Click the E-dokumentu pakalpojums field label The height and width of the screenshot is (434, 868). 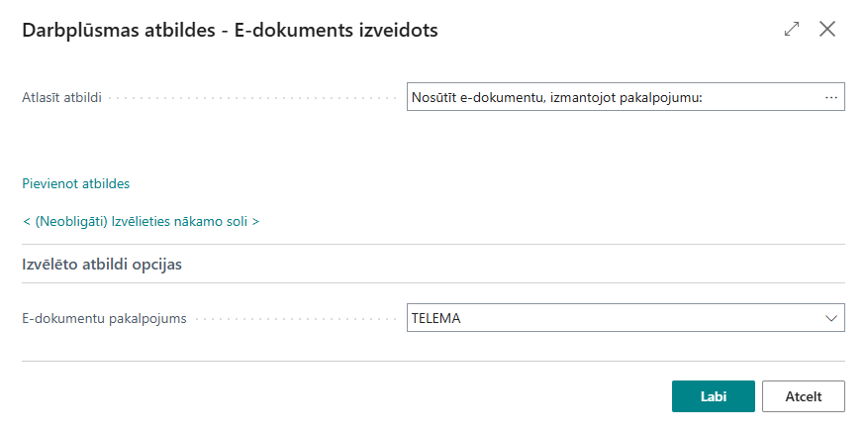pyautogui.click(x=104, y=318)
